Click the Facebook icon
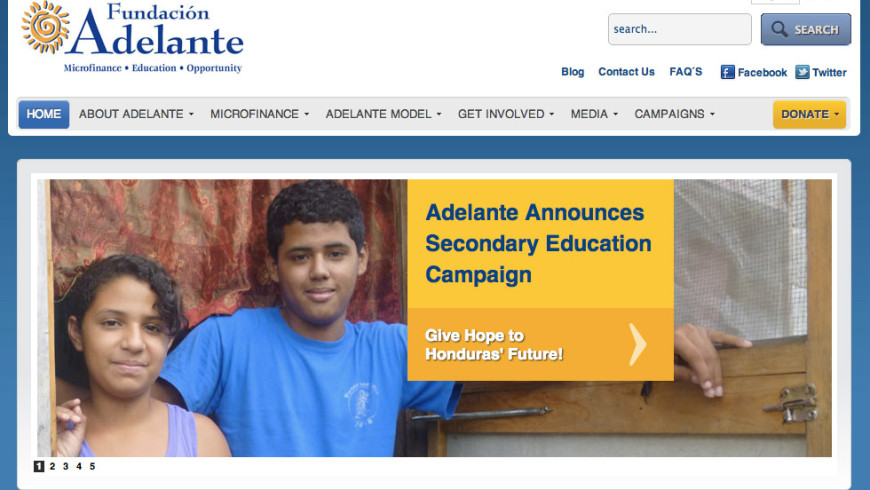Viewport: 870px width, 490px height. (727, 72)
